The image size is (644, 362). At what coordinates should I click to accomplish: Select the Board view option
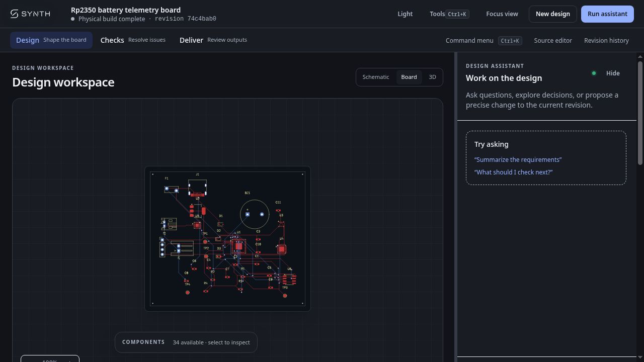click(x=409, y=77)
